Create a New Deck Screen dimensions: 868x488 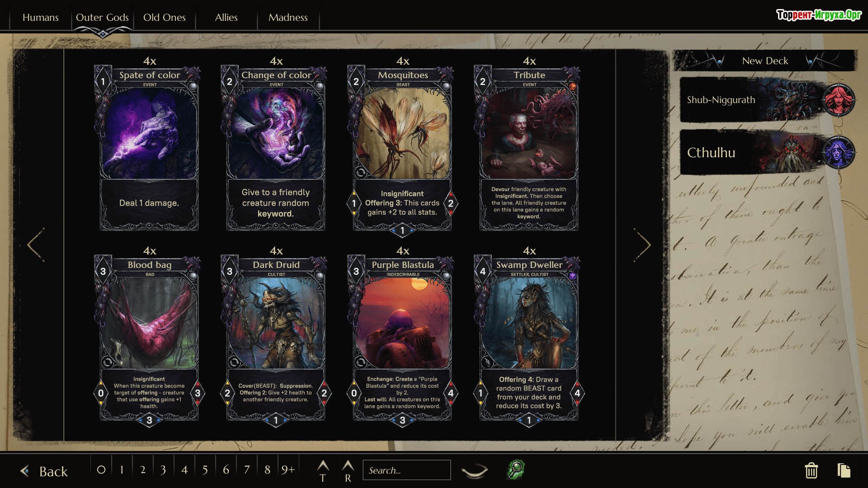(765, 61)
